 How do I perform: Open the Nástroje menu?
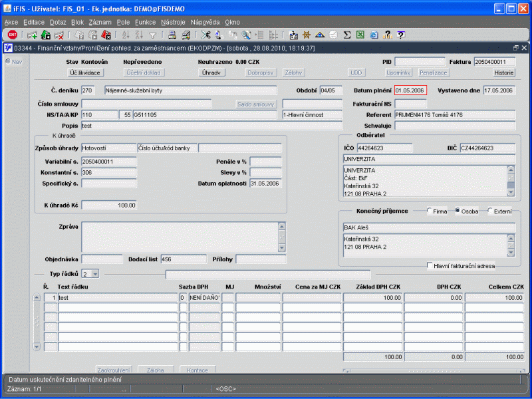pyautogui.click(x=172, y=22)
